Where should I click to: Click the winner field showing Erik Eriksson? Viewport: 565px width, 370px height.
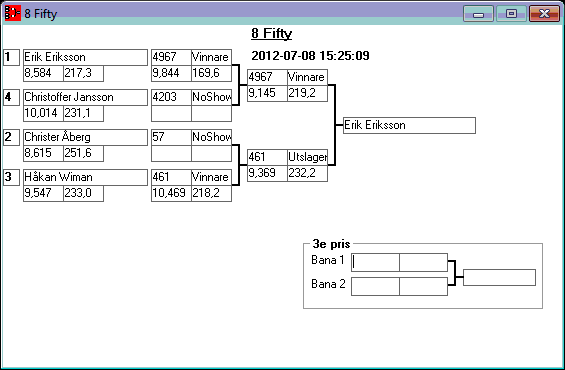pyautogui.click(x=409, y=125)
